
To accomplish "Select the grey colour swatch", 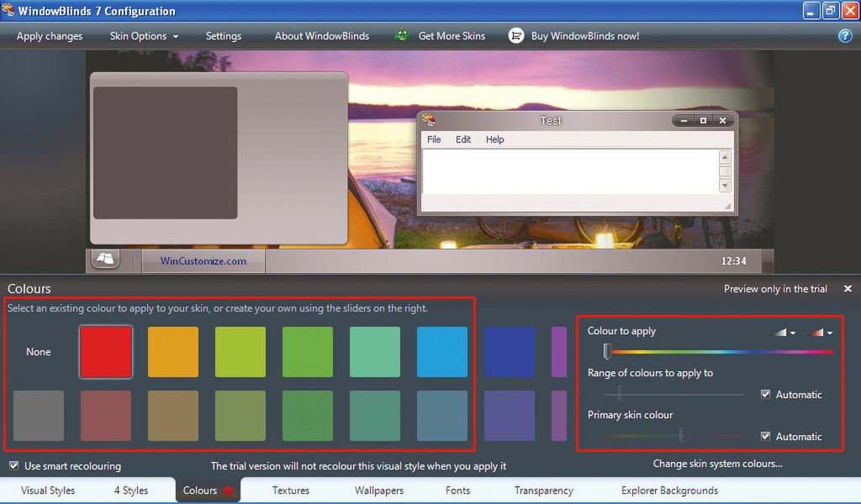I will (x=39, y=416).
